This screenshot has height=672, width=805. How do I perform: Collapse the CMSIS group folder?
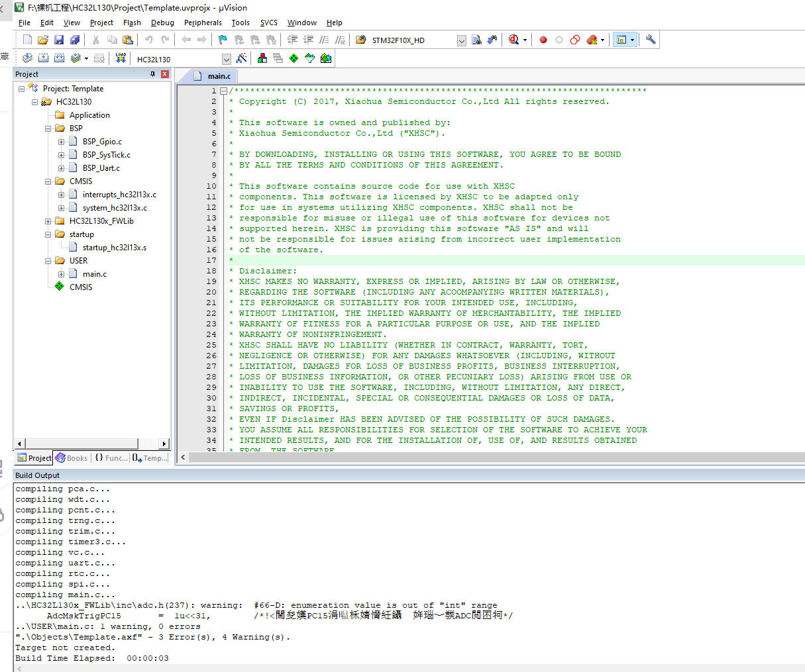click(x=48, y=181)
